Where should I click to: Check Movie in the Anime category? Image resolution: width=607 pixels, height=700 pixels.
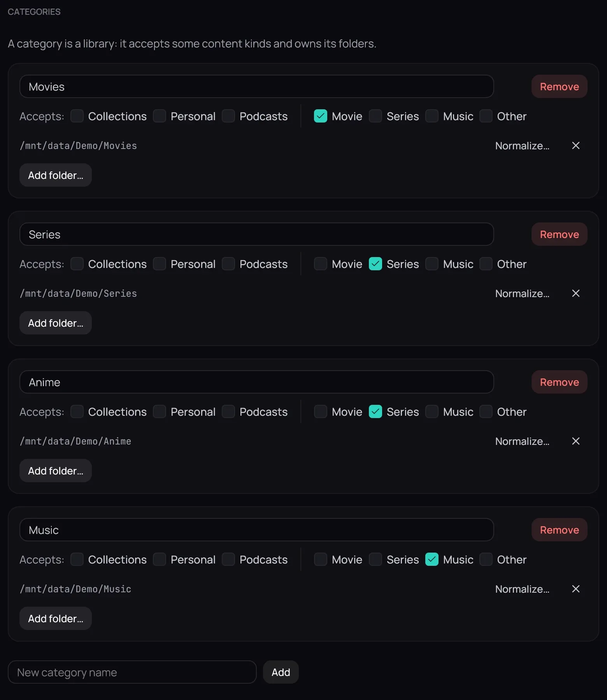[321, 411]
